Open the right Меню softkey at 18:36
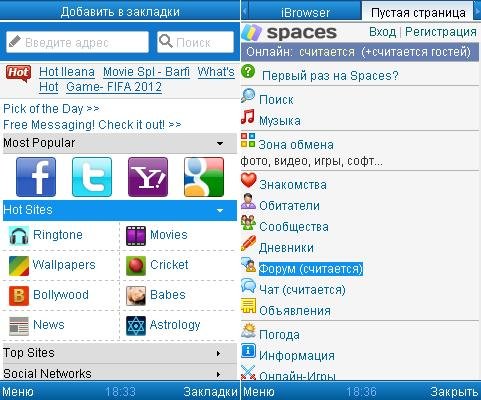This screenshot has width=481, height=400. coord(259,391)
